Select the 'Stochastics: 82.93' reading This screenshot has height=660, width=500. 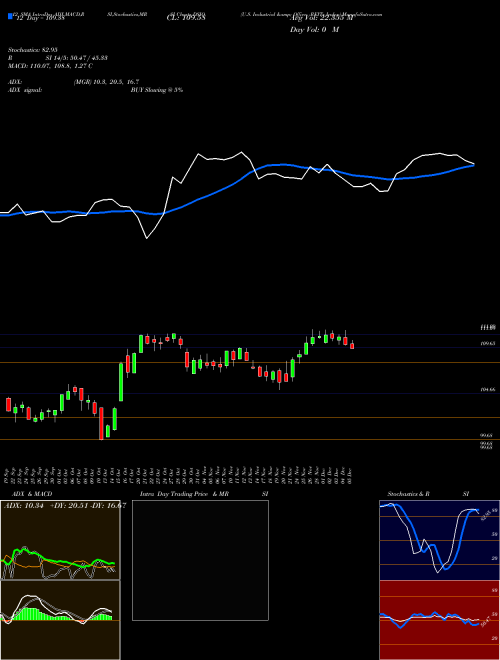32,50
